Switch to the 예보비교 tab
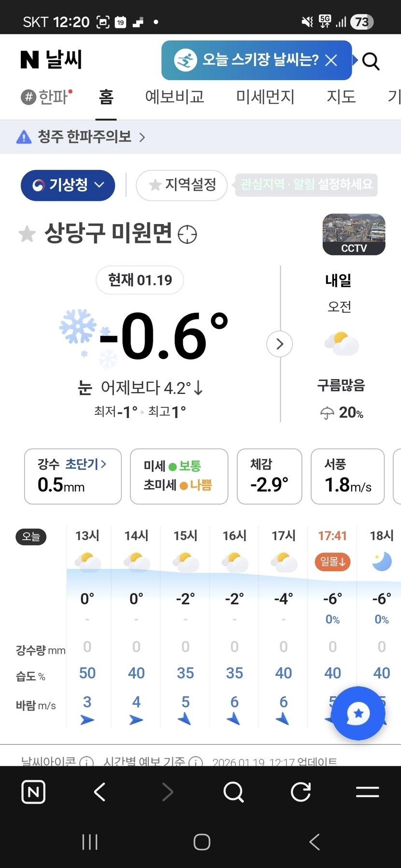This screenshot has height=868, width=401. [x=174, y=97]
